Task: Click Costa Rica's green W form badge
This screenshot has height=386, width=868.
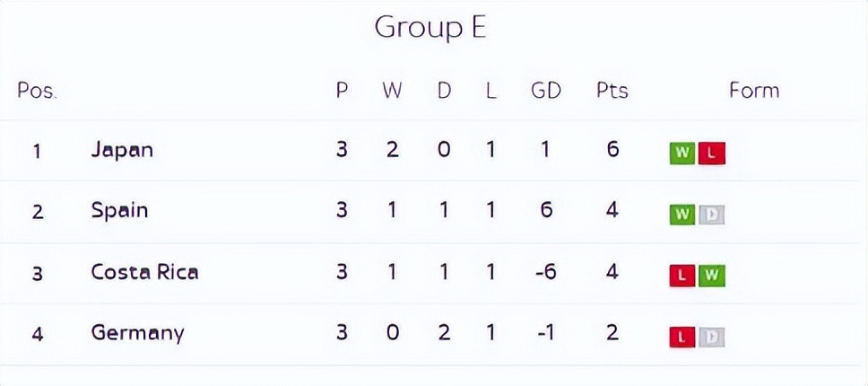Action: pyautogui.click(x=711, y=276)
